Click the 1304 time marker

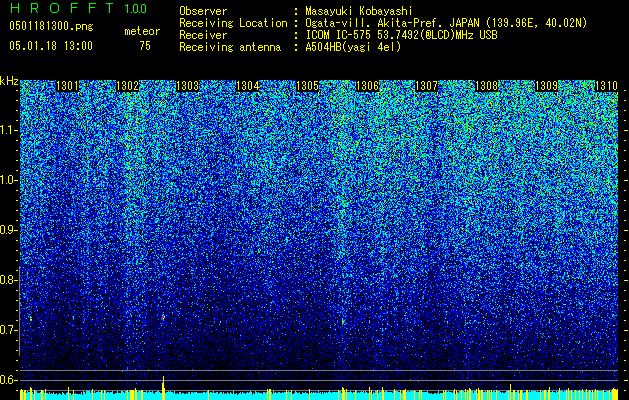(248, 86)
